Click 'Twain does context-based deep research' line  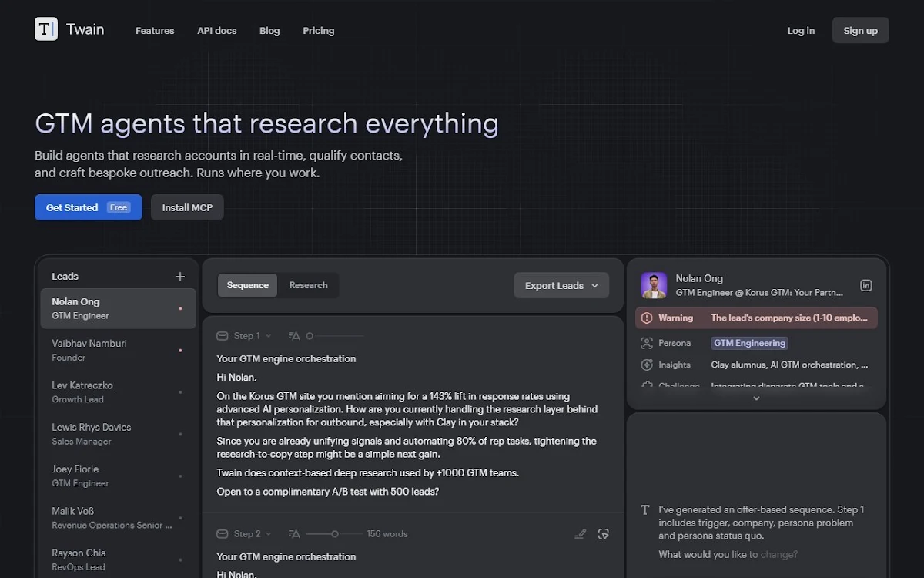click(x=368, y=472)
